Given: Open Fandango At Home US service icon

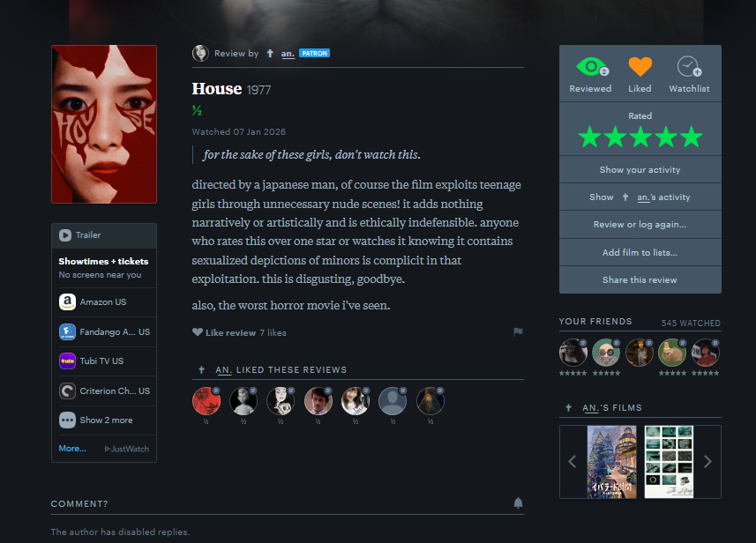Looking at the screenshot, I should coord(68,332).
